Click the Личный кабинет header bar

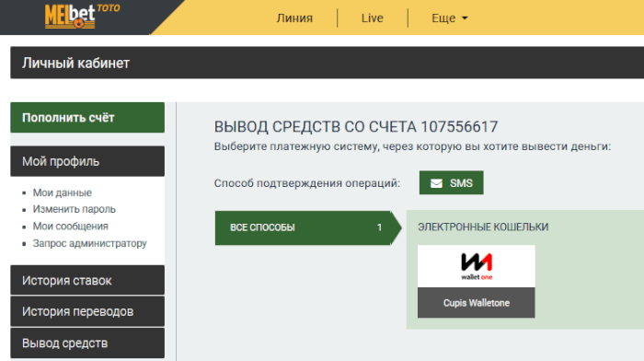tap(327, 63)
